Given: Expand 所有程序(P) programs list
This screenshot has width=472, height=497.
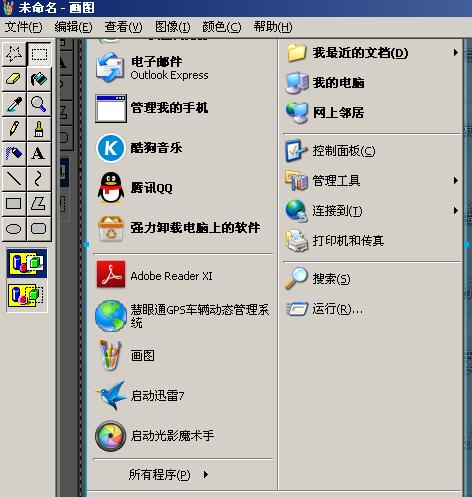Looking at the screenshot, I should point(168,474).
